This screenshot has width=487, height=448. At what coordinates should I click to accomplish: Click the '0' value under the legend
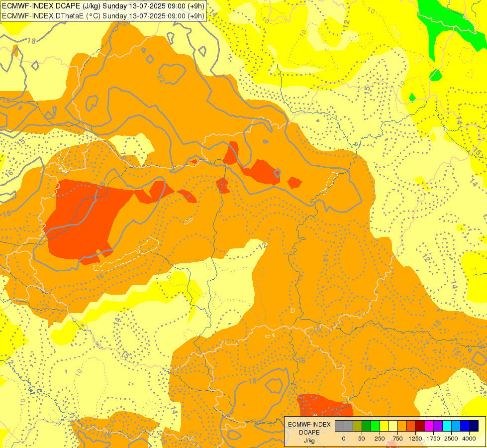pos(344,439)
